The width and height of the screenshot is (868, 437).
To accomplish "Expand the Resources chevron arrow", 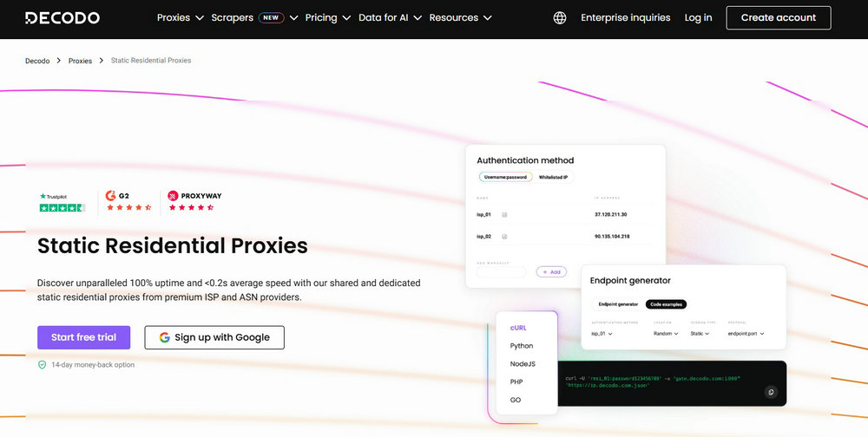I will click(x=487, y=18).
